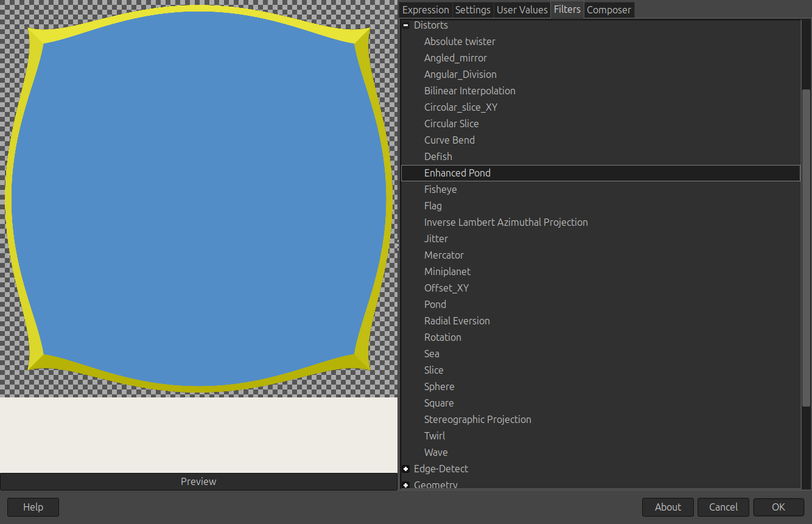Expand the Edge-Detect category

pos(406,469)
